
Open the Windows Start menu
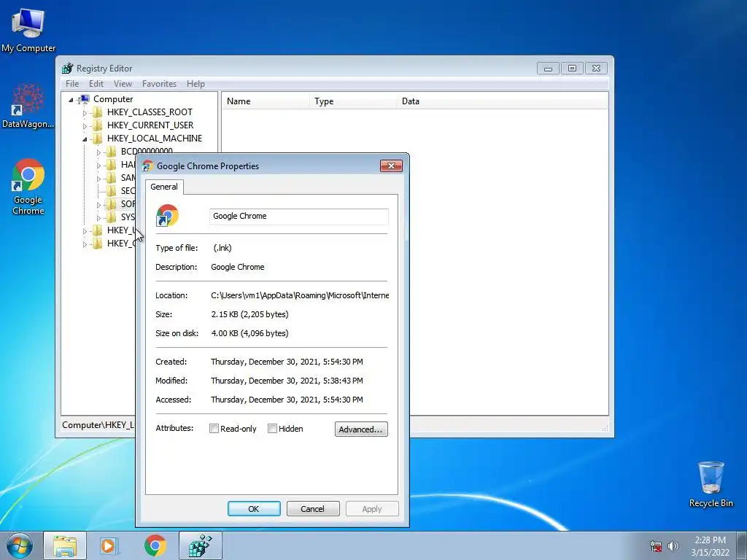tap(20, 545)
